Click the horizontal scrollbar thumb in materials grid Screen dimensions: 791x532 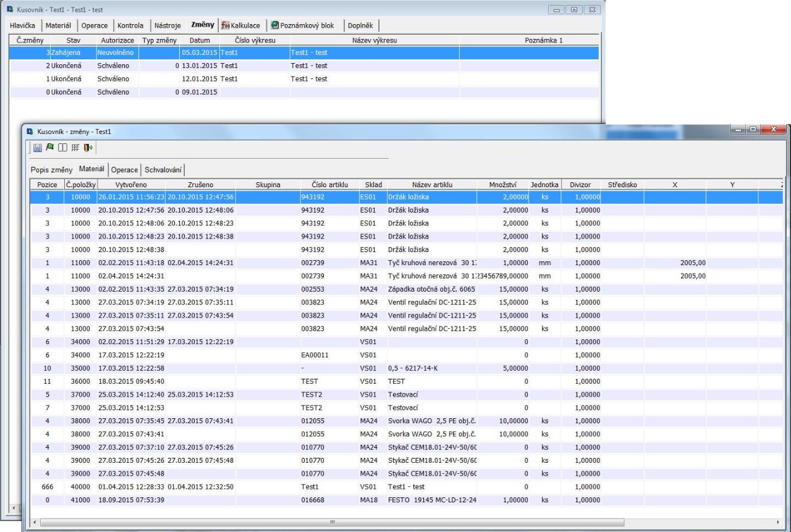pyautogui.click(x=332, y=523)
